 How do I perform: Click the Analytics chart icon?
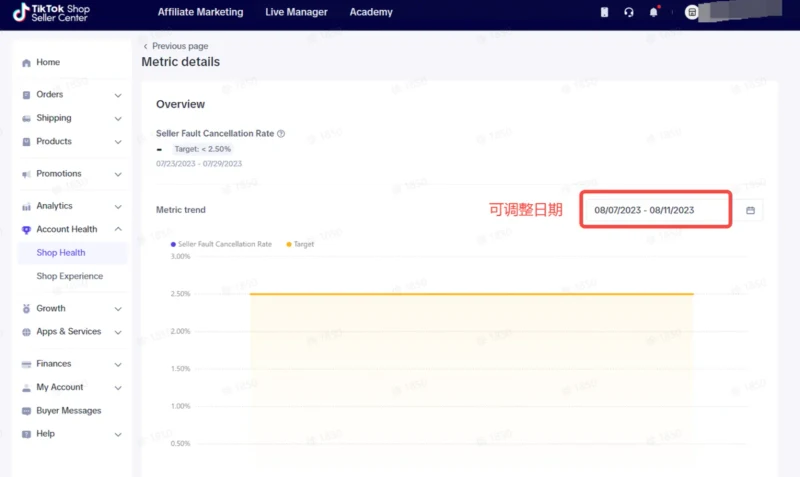tap(27, 207)
